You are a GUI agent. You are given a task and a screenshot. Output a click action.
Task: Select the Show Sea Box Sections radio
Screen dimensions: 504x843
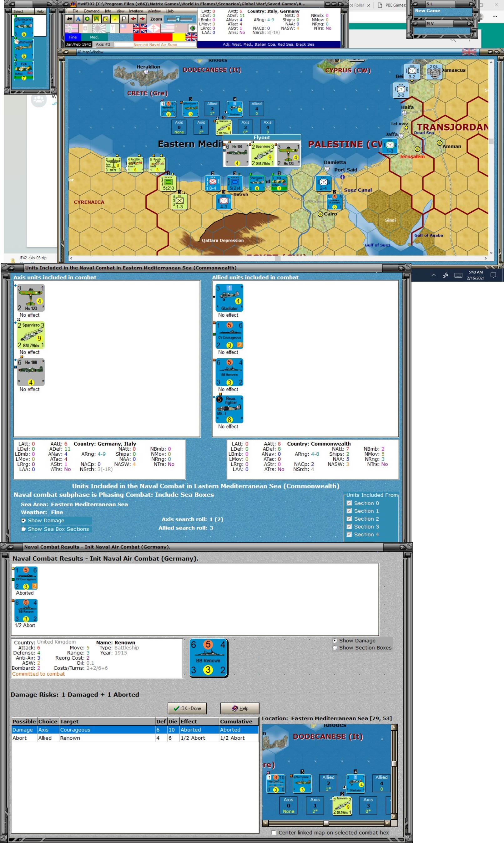23,529
